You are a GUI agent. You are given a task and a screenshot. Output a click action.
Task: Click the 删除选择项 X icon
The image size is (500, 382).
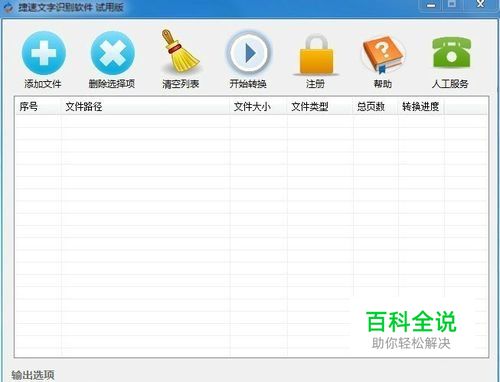click(113, 53)
